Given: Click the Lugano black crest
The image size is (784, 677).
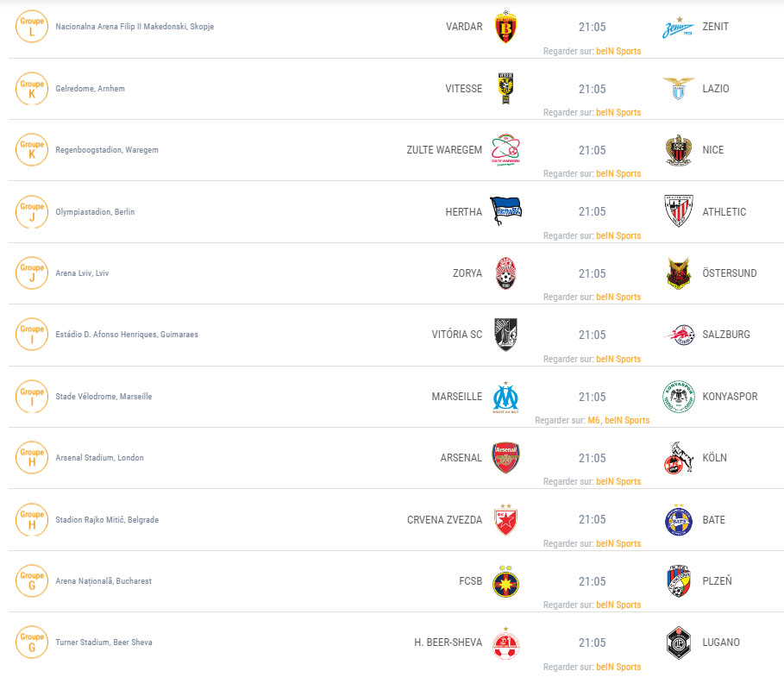Looking at the screenshot, I should [x=679, y=643].
